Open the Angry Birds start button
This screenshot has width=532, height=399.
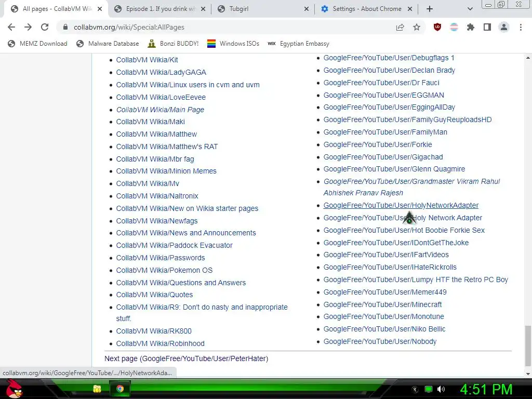(x=14, y=389)
